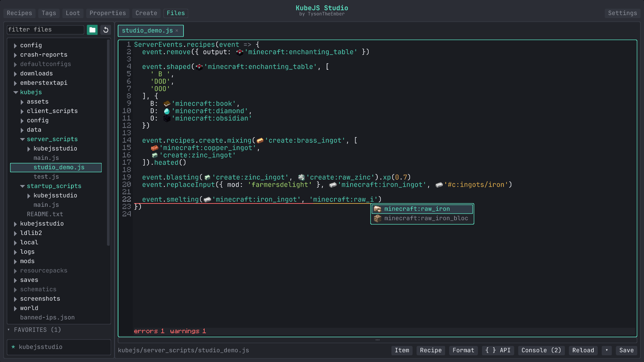This screenshot has height=362, width=644.
Task: Click the brass ingot icon on line 14
Action: pyautogui.click(x=260, y=141)
